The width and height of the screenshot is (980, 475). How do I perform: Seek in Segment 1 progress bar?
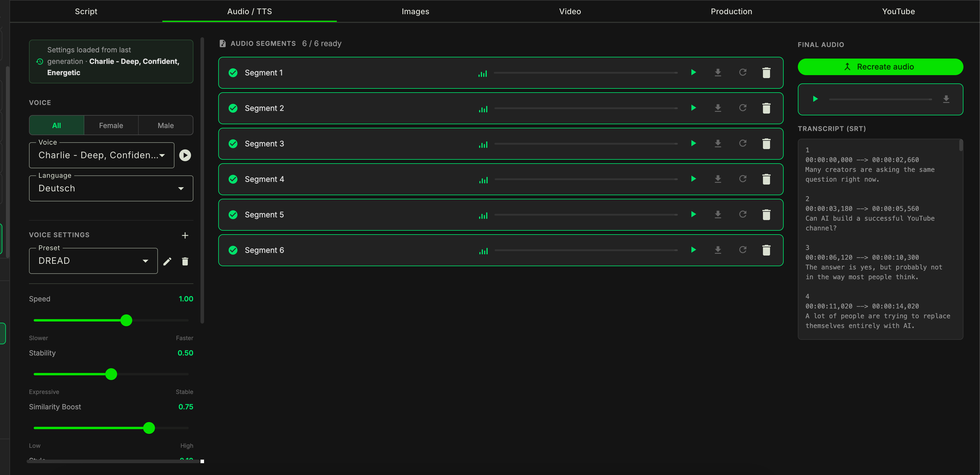click(x=586, y=72)
